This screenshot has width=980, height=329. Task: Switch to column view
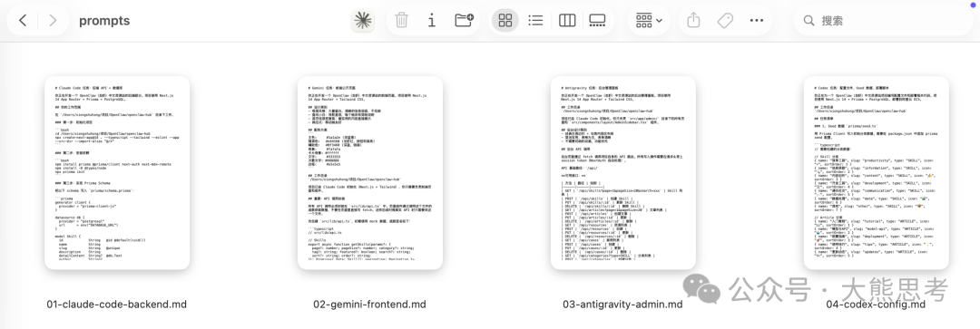567,21
